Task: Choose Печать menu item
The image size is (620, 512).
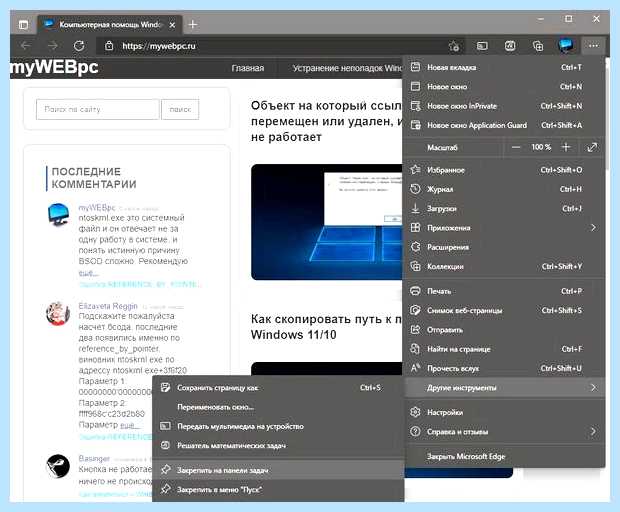Action: (x=503, y=291)
